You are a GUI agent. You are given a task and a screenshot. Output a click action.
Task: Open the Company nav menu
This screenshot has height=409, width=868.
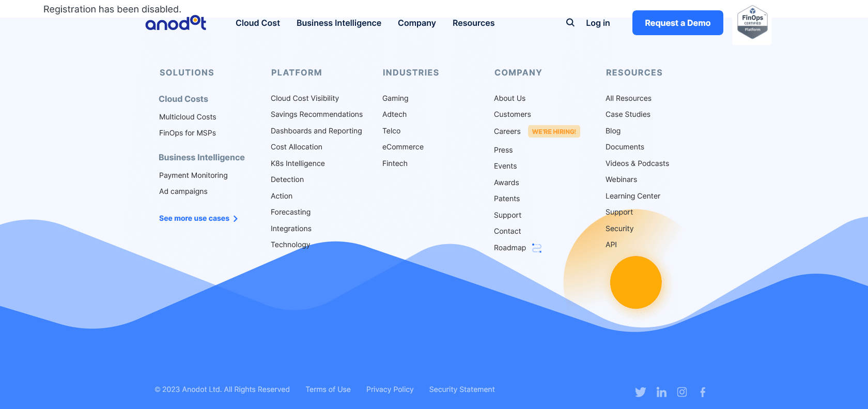[417, 23]
